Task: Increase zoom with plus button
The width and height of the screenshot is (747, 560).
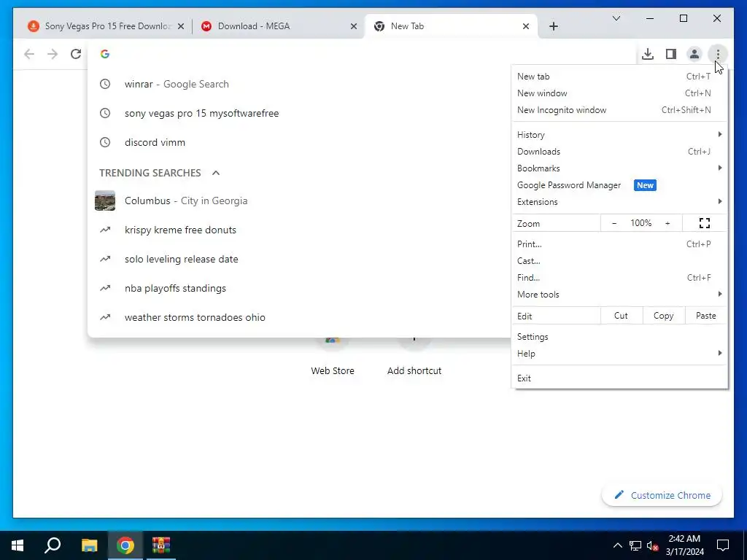Action: click(667, 223)
